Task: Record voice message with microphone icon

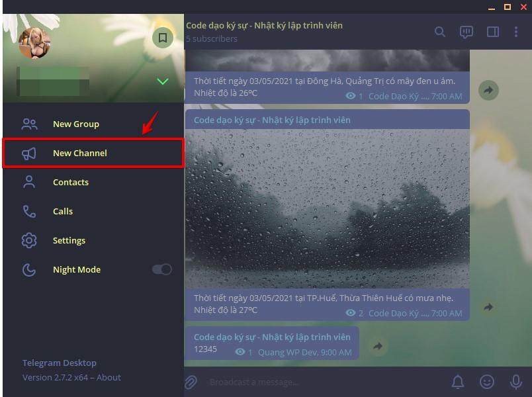Action: (515, 382)
